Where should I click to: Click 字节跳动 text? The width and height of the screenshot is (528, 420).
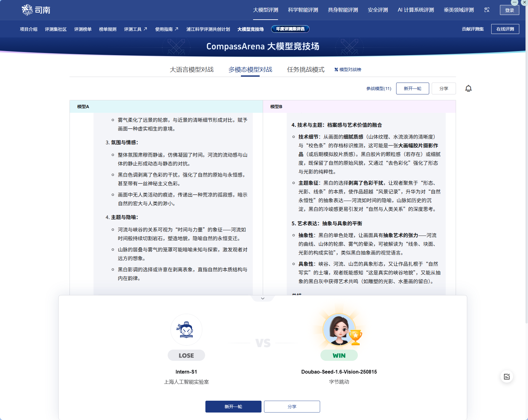tap(339, 382)
